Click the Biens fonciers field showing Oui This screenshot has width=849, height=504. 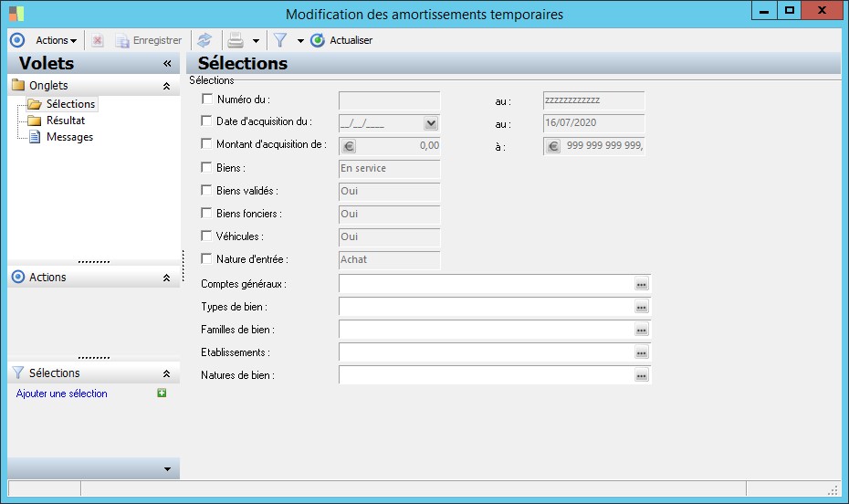(x=389, y=215)
